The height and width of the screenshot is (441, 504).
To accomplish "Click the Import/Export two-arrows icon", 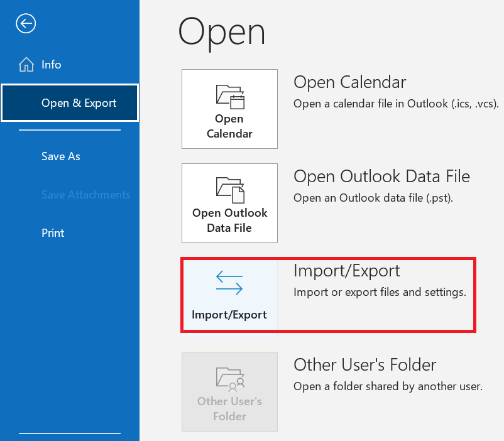I will pyautogui.click(x=229, y=283).
